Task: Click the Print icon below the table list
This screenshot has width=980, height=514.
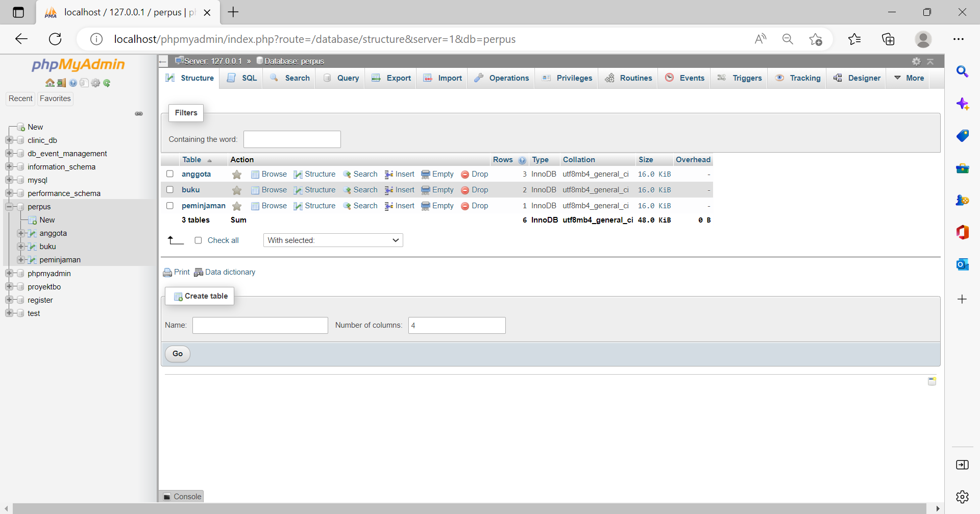Action: tap(175, 272)
